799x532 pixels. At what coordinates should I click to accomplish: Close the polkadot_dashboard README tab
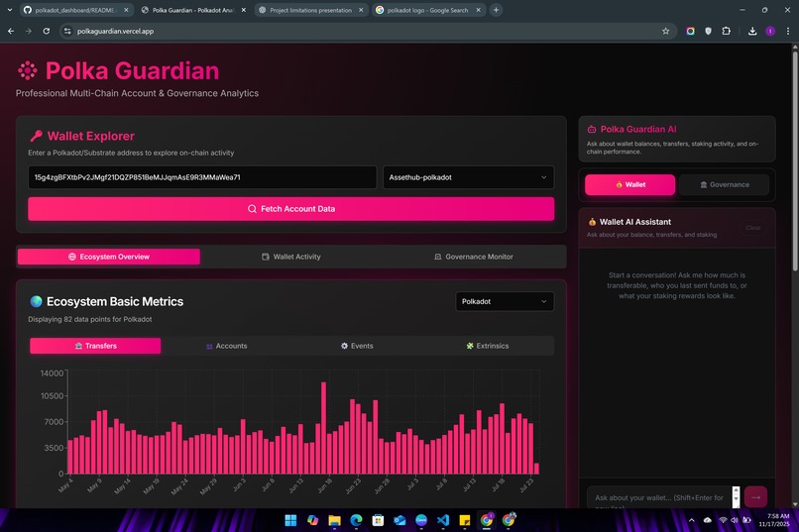point(126,10)
